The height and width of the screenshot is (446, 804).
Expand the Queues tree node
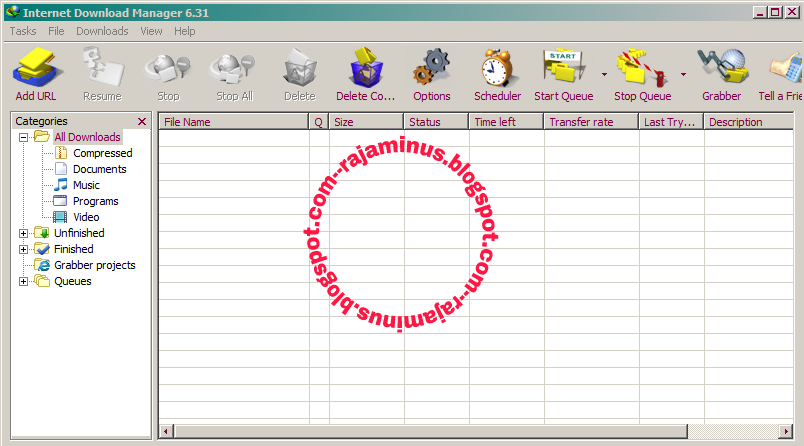click(23, 281)
